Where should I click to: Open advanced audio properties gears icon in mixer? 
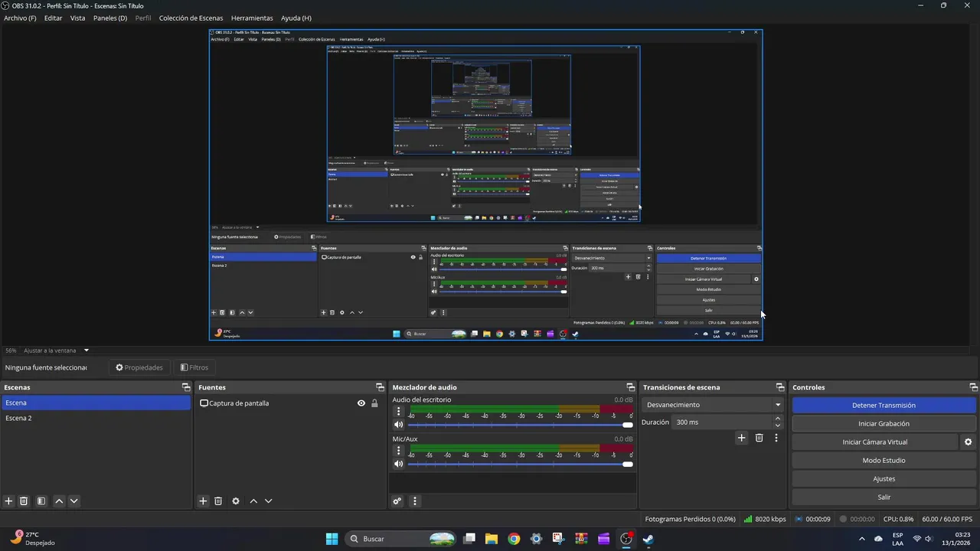click(x=397, y=501)
